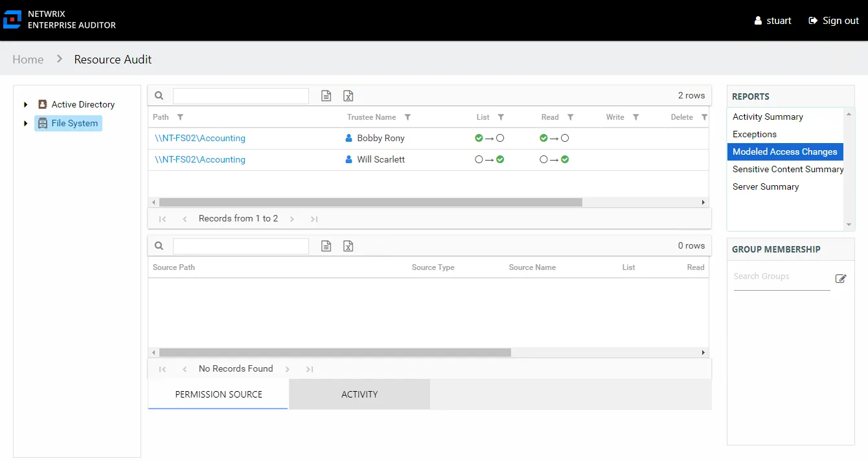Image resolution: width=868 pixels, height=461 pixels.
Task: Go to last page in the No Records Found pager
Action: (x=310, y=369)
